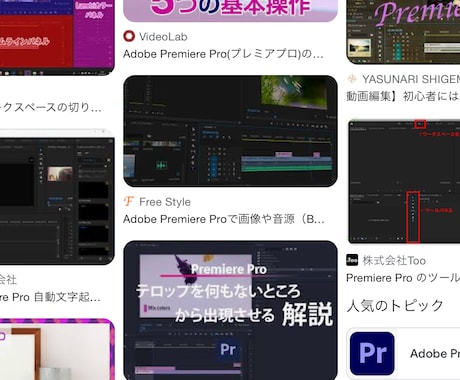
Task: Open the dark Premiere workspace thumbnail above 自動文字起
Action: click(57, 197)
